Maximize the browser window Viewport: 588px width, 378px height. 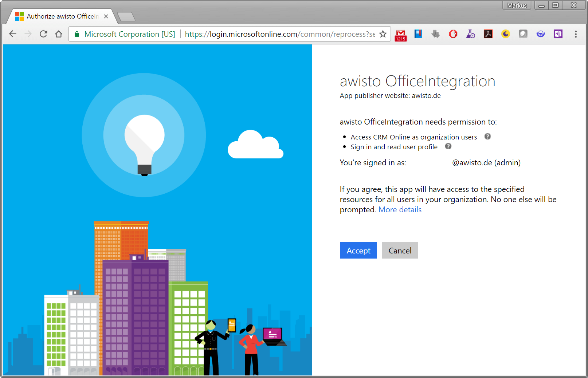coord(555,5)
